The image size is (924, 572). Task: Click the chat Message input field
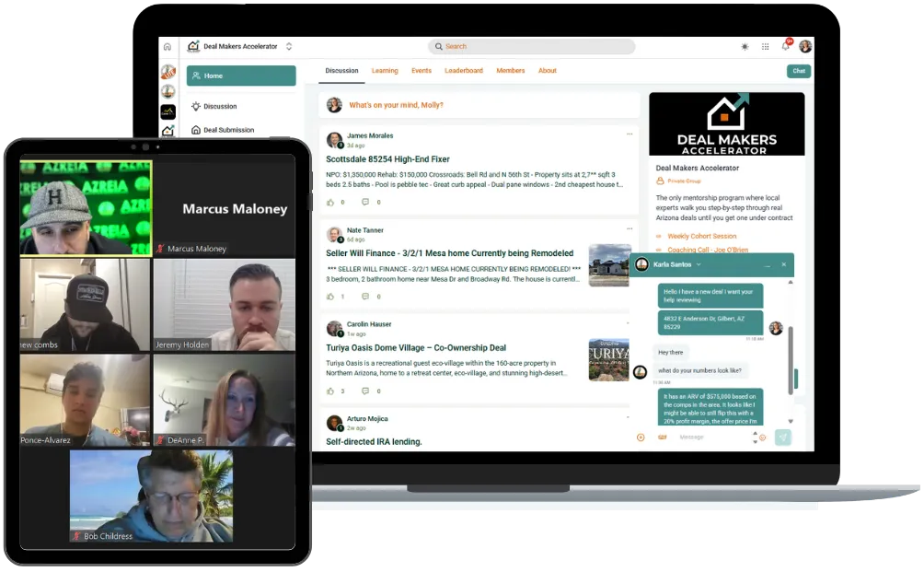point(711,438)
